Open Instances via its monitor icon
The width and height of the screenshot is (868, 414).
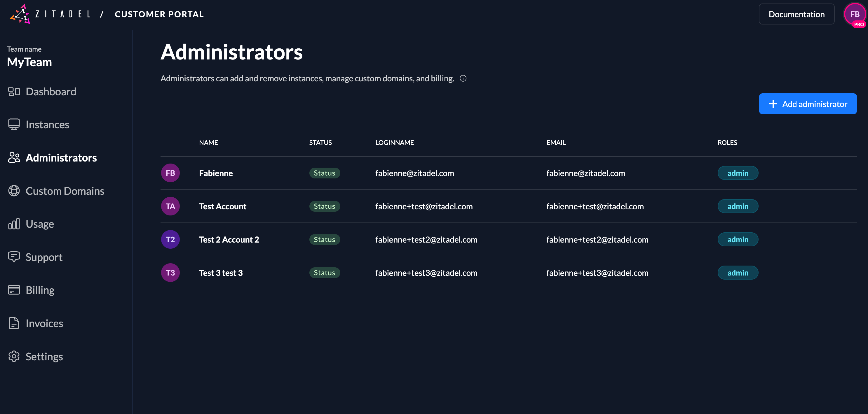coord(14,124)
